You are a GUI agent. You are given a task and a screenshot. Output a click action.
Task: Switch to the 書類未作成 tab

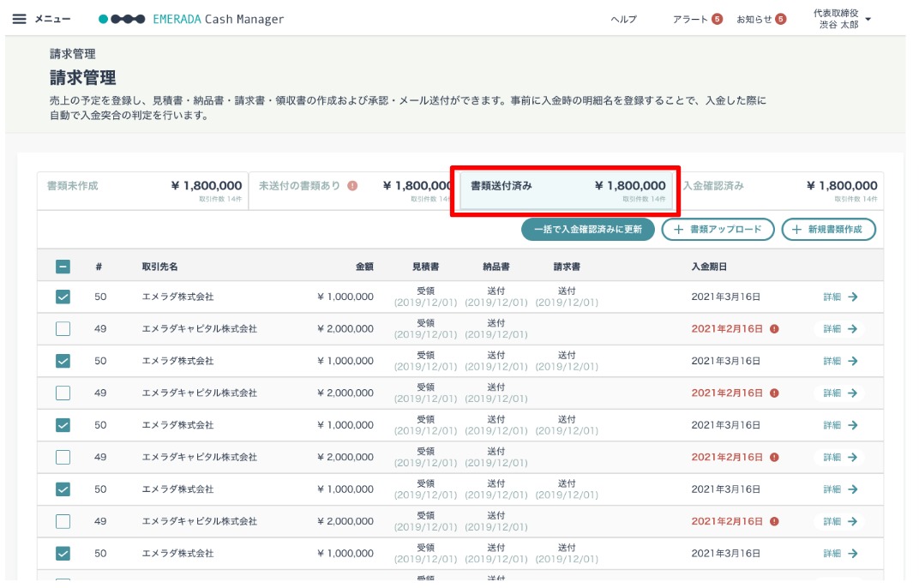pyautogui.click(x=142, y=190)
